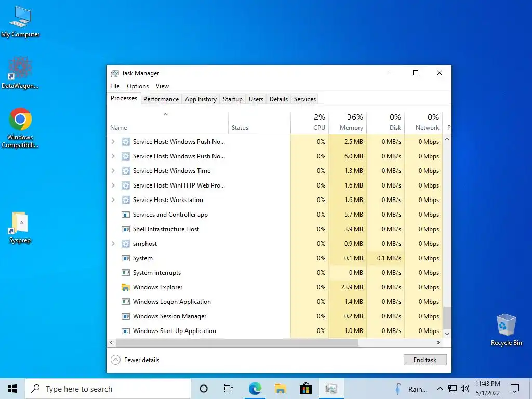Open the Recycle Bin icon
Screen dimensions: 532x399
[506, 330]
